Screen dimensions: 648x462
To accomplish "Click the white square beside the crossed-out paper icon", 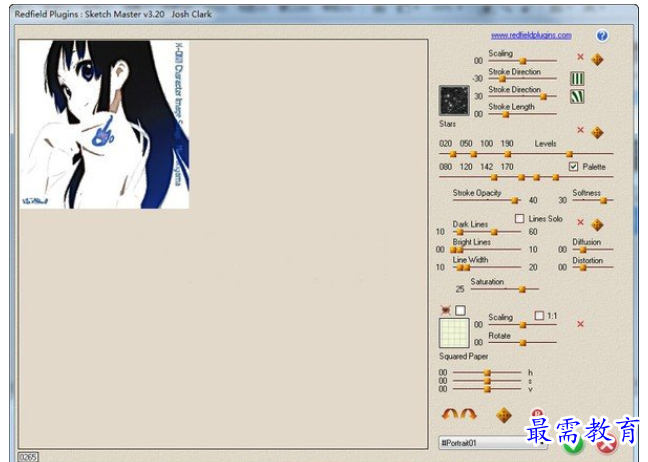I will click(x=460, y=310).
